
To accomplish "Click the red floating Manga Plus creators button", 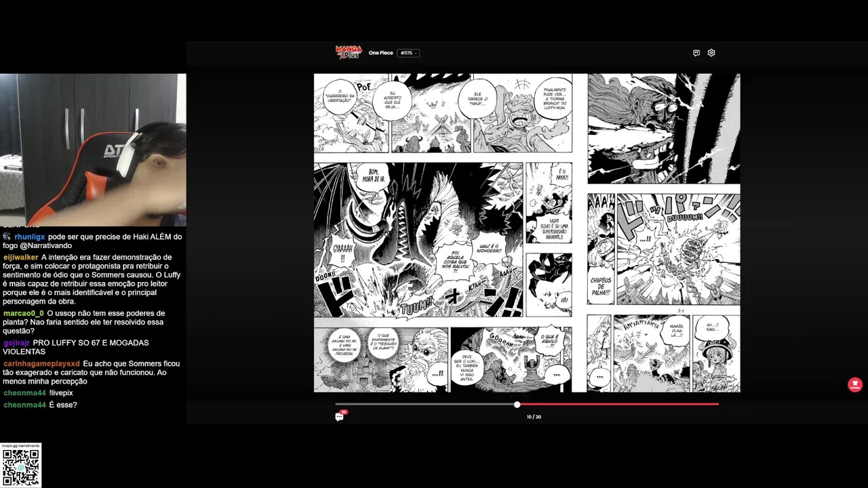I will (x=855, y=385).
